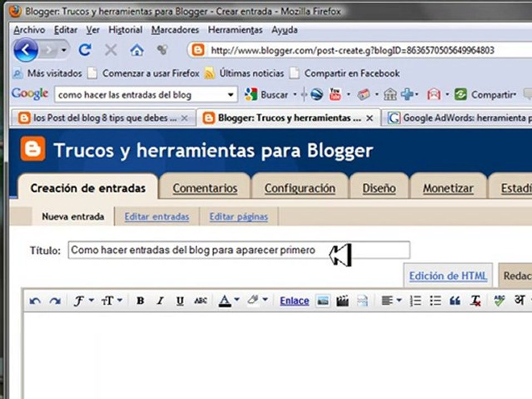
Task: Close the Blogger: Trucos y herramientas tab
Action: click(370, 118)
